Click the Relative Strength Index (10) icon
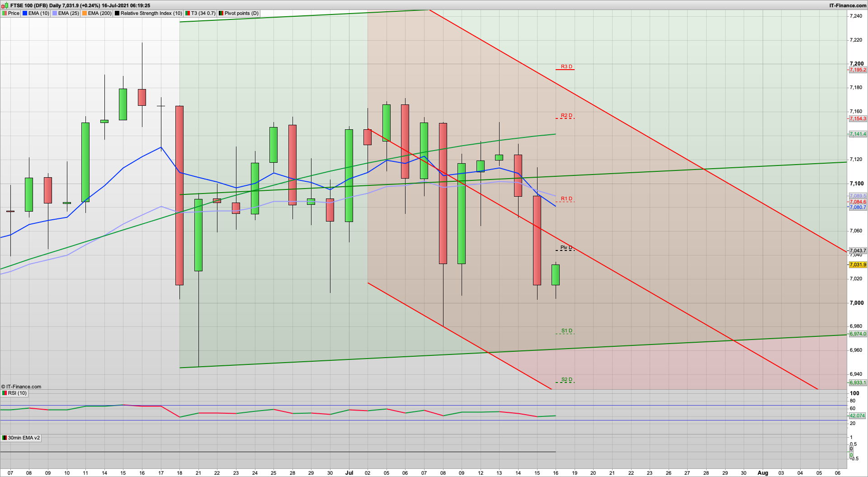This screenshot has height=477, width=868. click(x=117, y=13)
